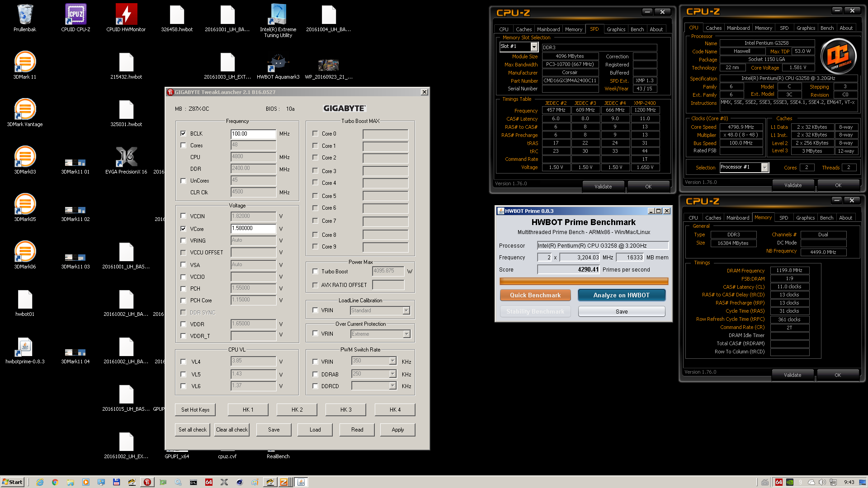The width and height of the screenshot is (868, 488).
Task: Open Windows Explorer folder in taskbar
Action: coord(70,482)
